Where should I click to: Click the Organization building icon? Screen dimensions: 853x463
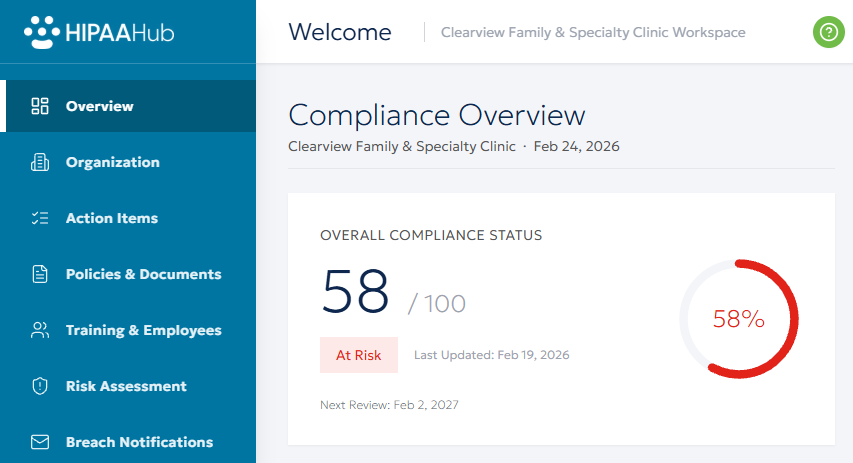click(40, 162)
